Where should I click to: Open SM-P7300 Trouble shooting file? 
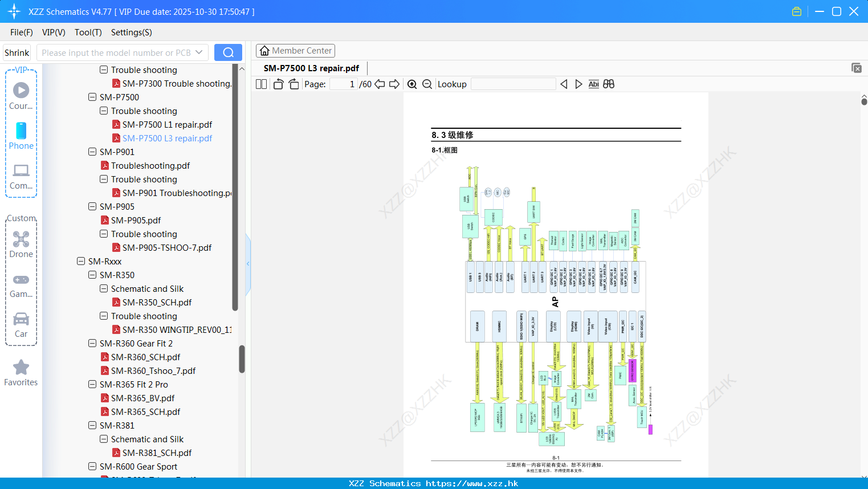coord(177,83)
